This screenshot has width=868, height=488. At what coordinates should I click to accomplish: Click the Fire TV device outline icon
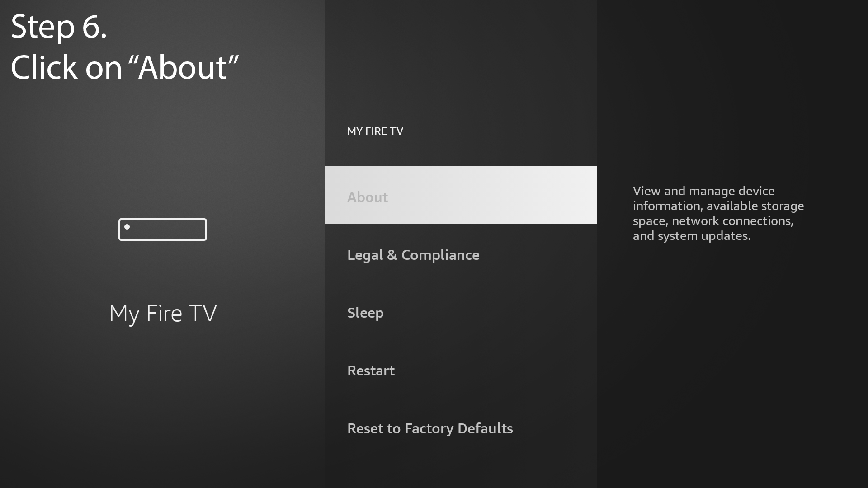(x=163, y=230)
